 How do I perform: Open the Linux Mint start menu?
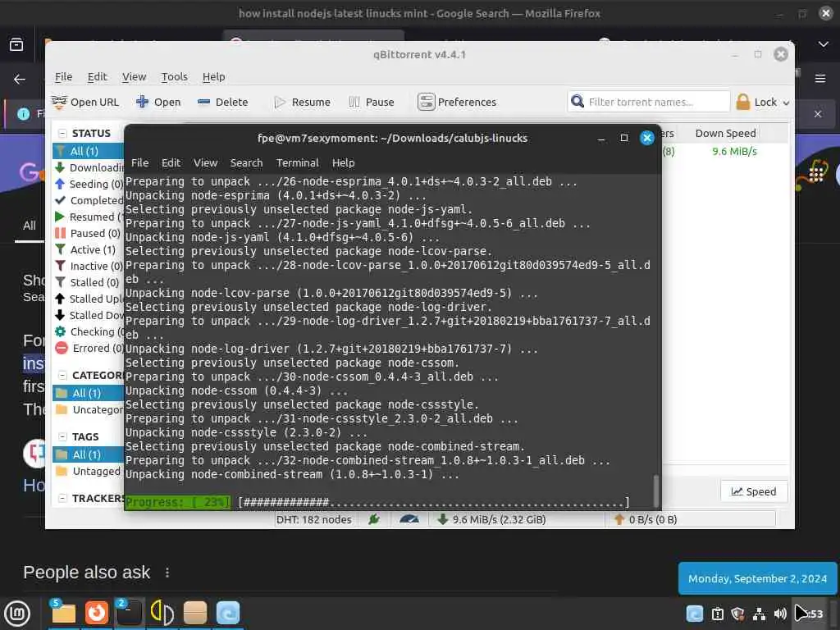point(17,613)
